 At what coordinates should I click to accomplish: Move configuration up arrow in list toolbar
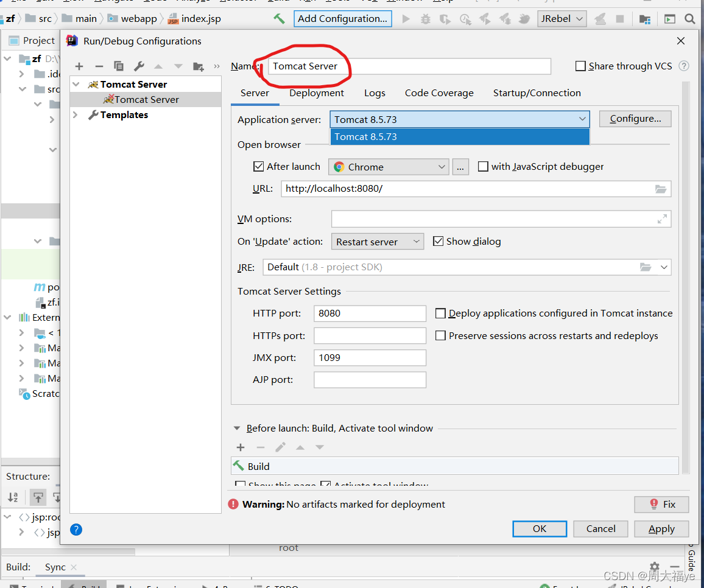point(158,66)
